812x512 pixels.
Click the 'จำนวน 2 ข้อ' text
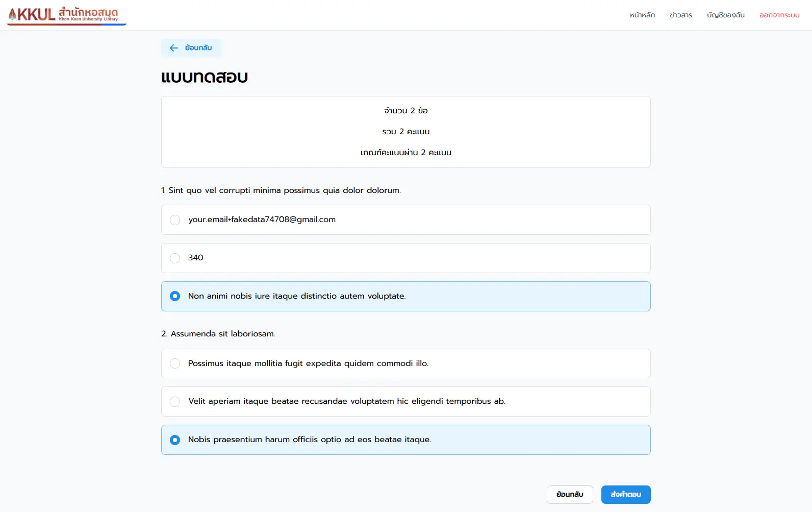pos(406,111)
